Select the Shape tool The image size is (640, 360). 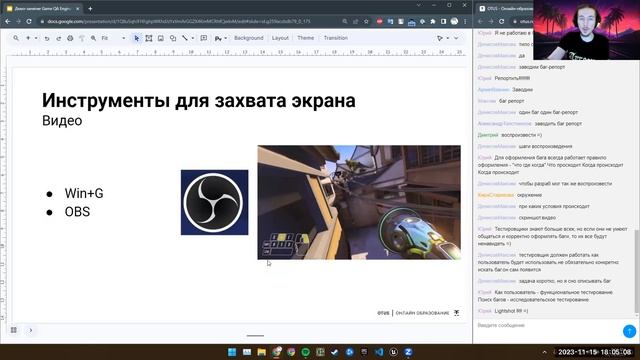tap(173, 38)
